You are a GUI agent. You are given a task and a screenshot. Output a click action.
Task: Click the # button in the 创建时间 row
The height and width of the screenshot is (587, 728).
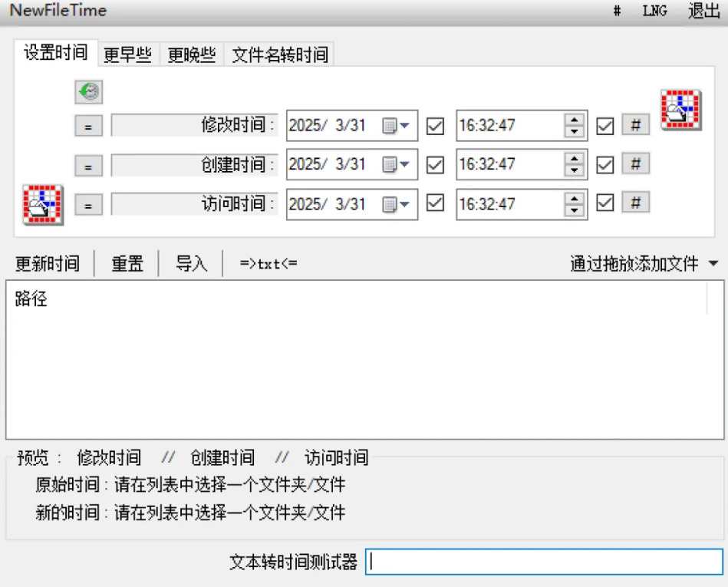pyautogui.click(x=636, y=163)
